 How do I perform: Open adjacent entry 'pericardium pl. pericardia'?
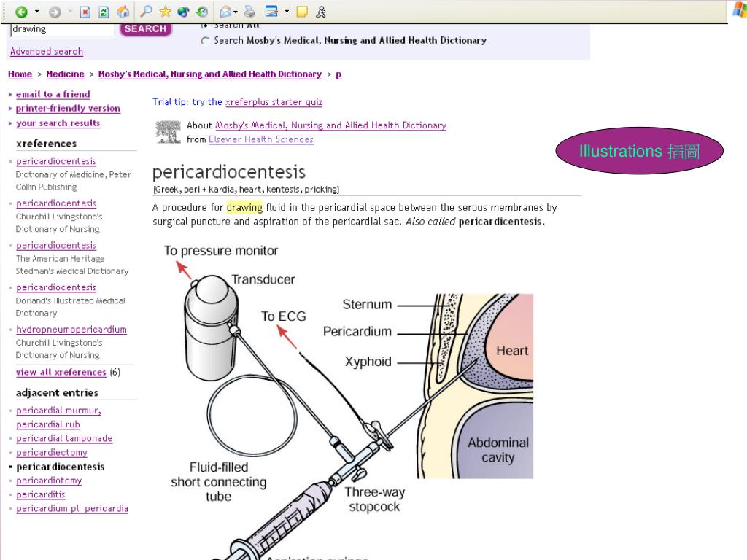pyautogui.click(x=72, y=508)
